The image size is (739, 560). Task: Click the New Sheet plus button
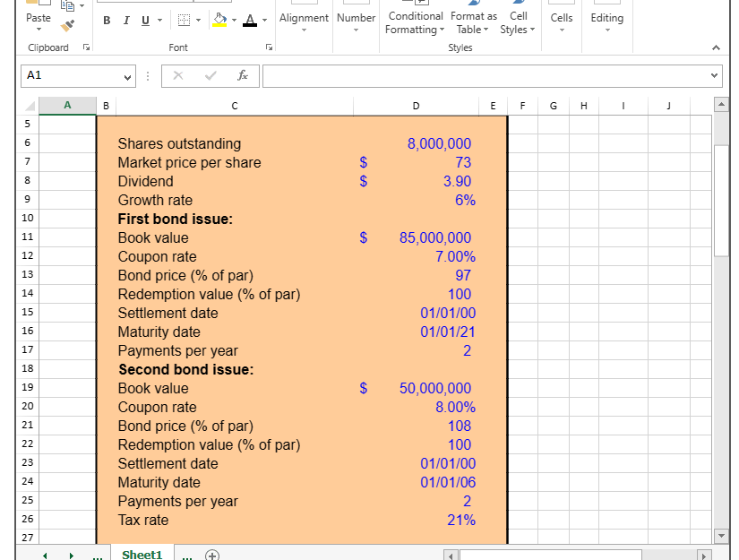tap(212, 555)
